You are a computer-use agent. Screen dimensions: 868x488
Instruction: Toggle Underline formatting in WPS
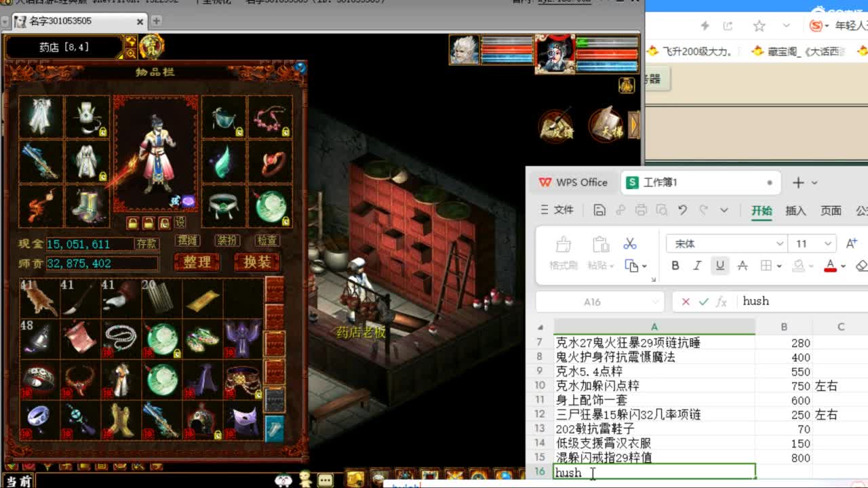tap(719, 266)
